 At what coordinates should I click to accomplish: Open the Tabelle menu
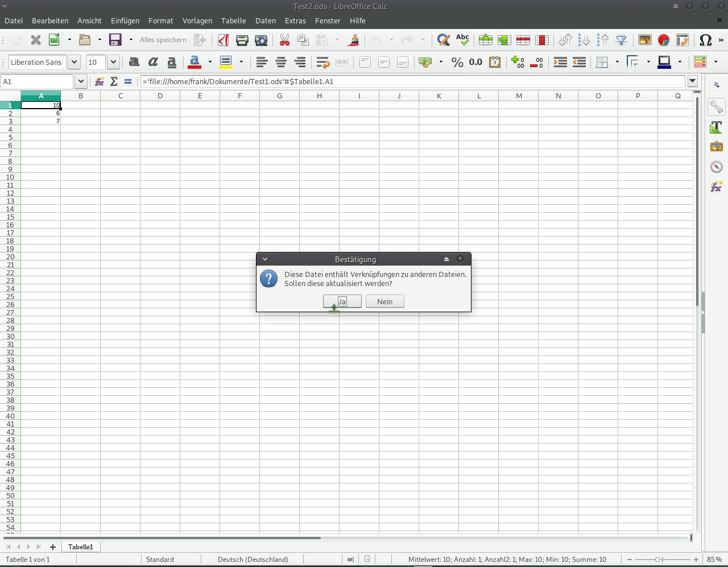click(x=233, y=20)
